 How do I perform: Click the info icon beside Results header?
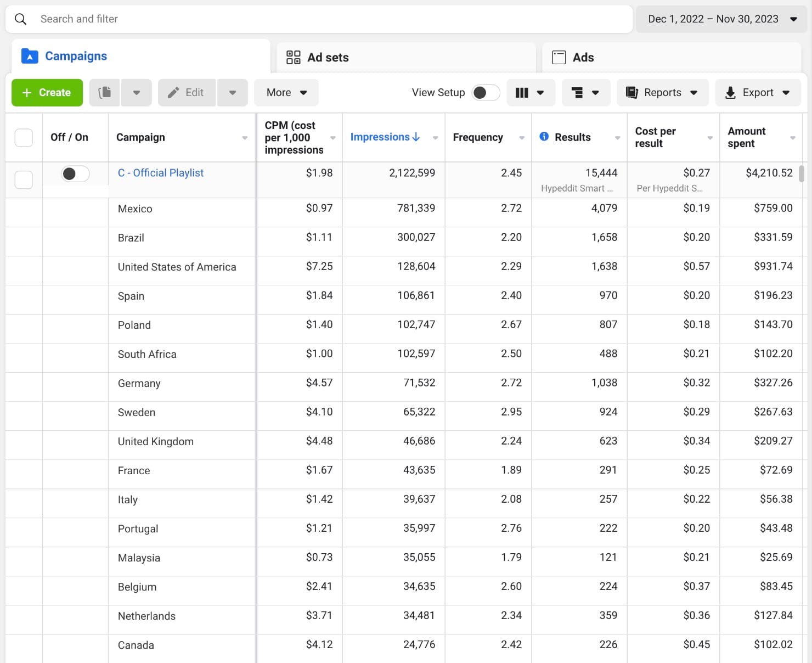tap(544, 137)
